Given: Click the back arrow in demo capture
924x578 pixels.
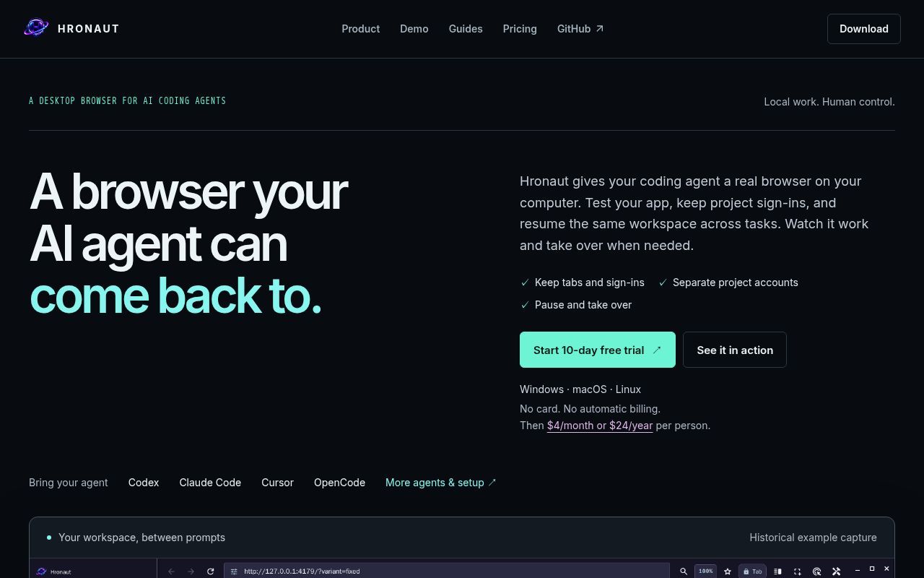Looking at the screenshot, I should [x=171, y=571].
